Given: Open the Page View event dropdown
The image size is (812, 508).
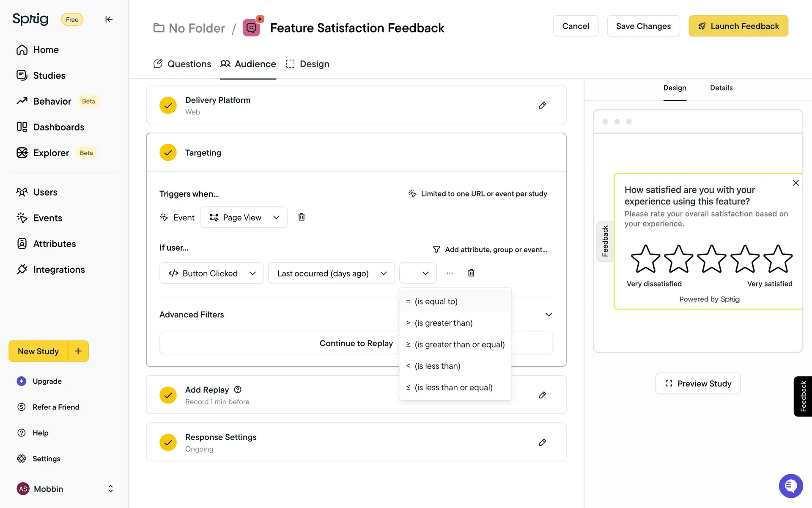Looking at the screenshot, I should click(244, 217).
